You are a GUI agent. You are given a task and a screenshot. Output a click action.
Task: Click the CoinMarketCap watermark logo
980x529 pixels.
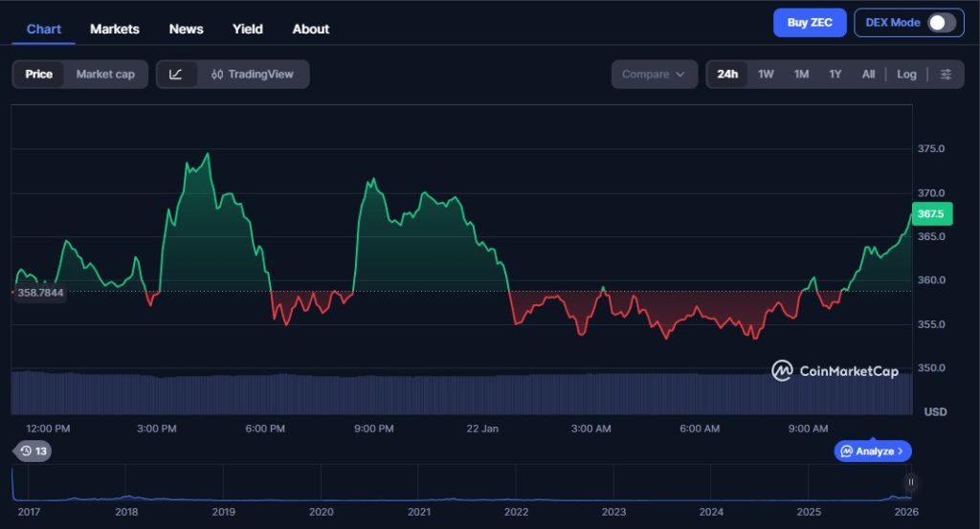coord(835,371)
